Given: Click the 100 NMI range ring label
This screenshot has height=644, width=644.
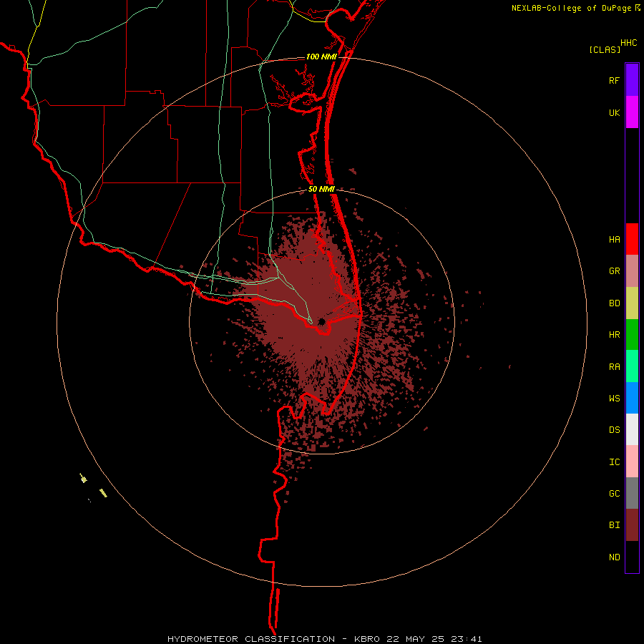Looking at the screenshot, I should click(321, 57).
